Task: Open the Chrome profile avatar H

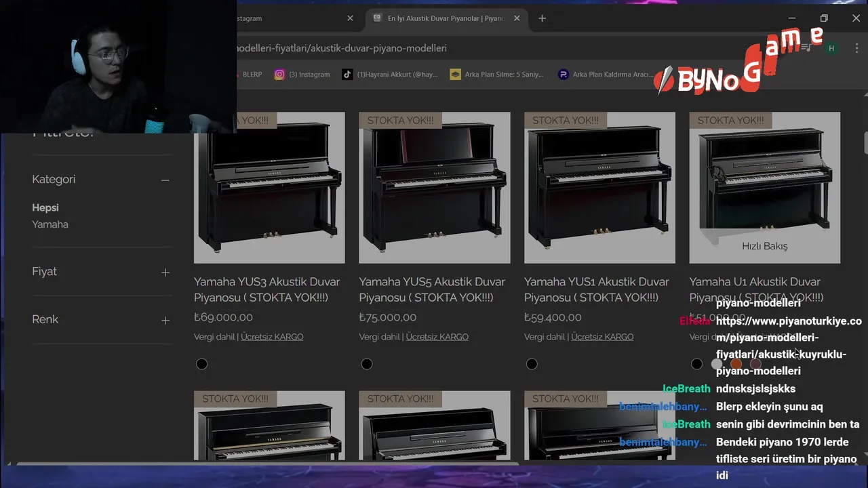Action: point(831,47)
